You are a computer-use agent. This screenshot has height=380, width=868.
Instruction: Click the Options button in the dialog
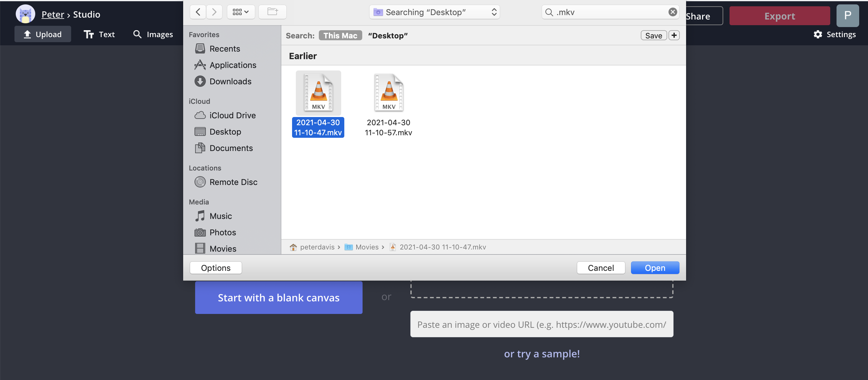point(216,268)
